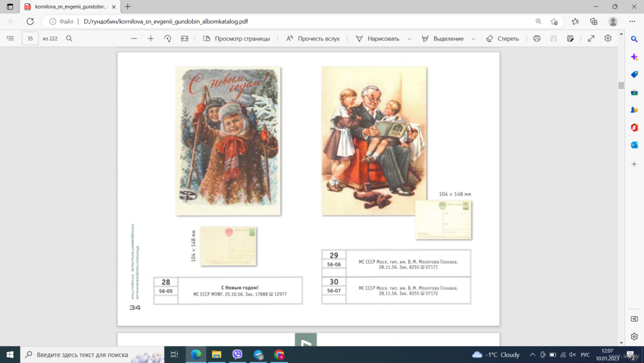Open the Windows Start menu
Image resolution: width=644 pixels, height=363 pixels.
click(x=10, y=355)
